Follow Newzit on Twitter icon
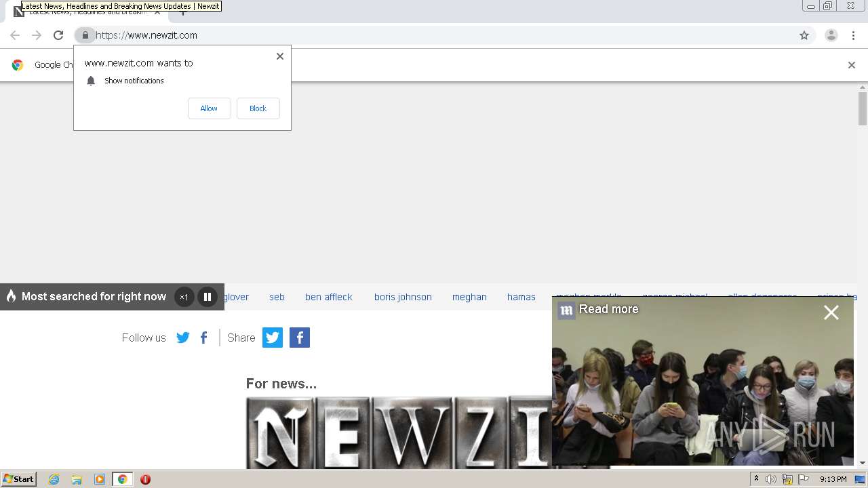The image size is (868, 488). pyautogui.click(x=183, y=338)
